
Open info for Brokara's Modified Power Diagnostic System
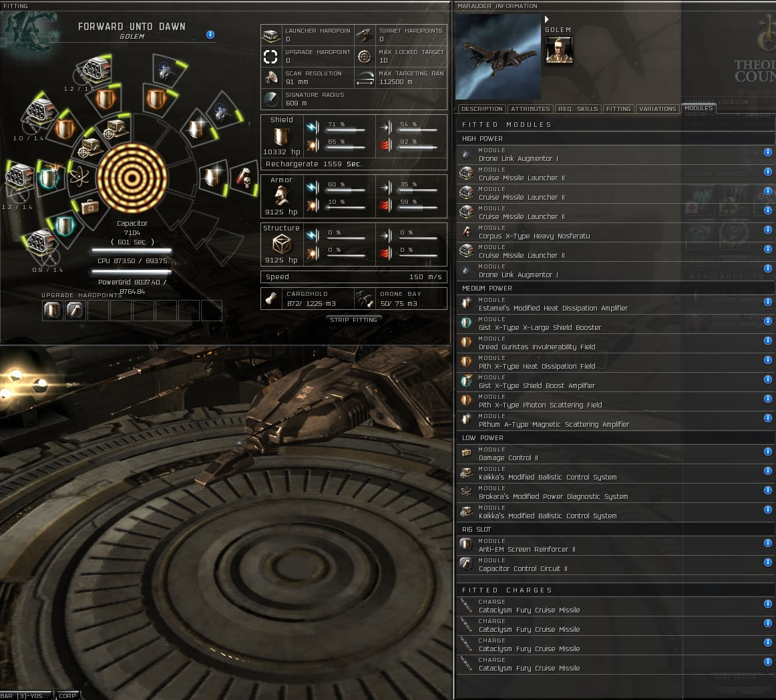pyautogui.click(x=767, y=490)
